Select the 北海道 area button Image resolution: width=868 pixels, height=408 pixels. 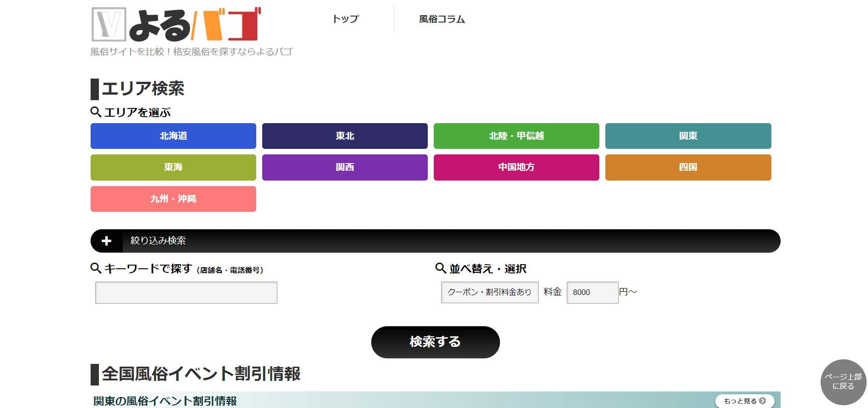[173, 136]
